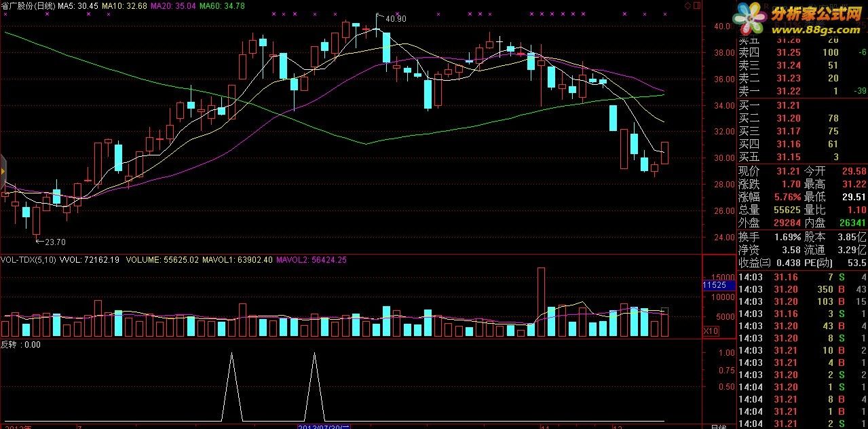Select the 卖一 31.22 order row
Viewport: 868px width, 429px height.
coord(802,91)
